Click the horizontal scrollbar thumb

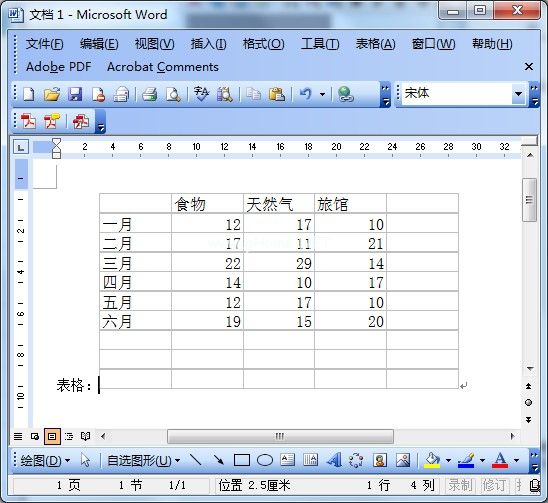tap(280, 436)
